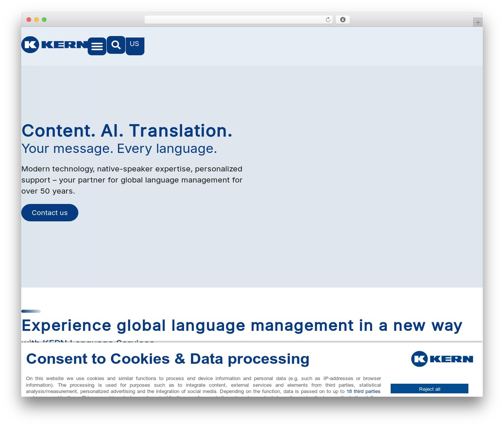Click the text 'Your message. Every language.'
The width and height of the screenshot is (504, 427).
(x=119, y=149)
